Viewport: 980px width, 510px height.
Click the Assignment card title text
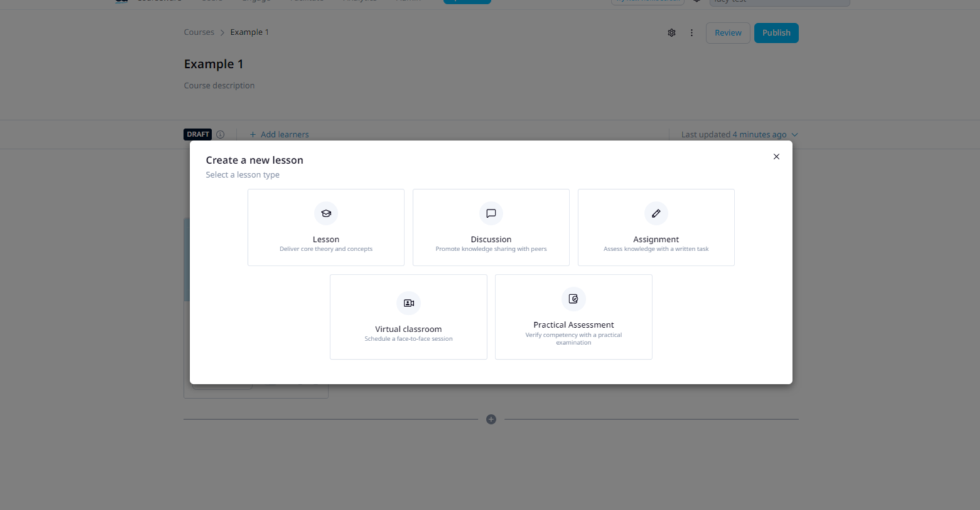(656, 239)
